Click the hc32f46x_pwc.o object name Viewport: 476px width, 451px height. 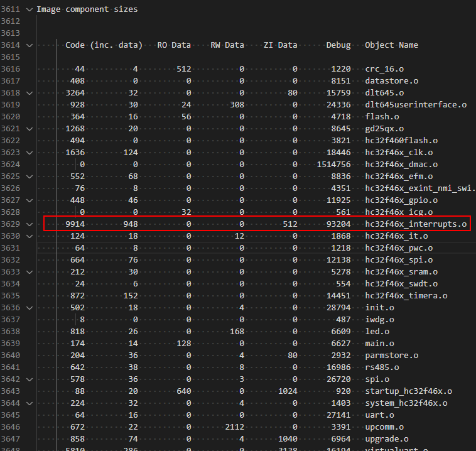tap(399, 248)
